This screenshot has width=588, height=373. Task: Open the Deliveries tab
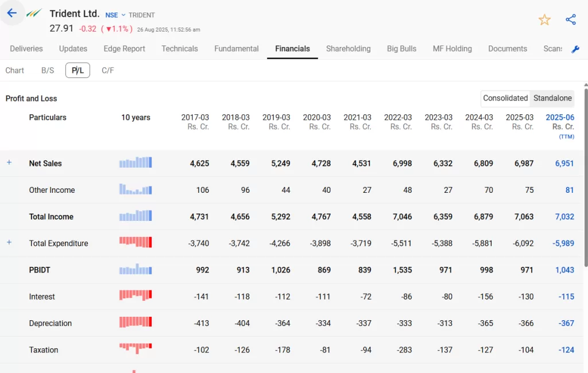pyautogui.click(x=26, y=49)
